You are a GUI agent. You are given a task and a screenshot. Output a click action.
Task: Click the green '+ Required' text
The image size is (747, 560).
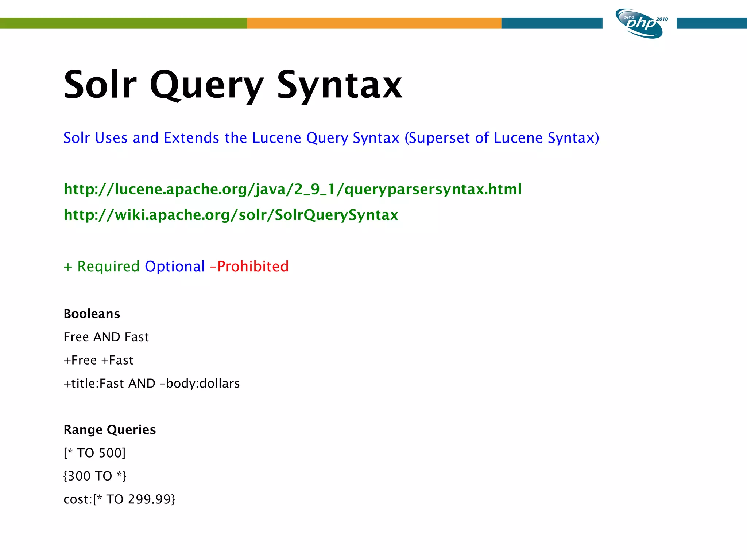point(101,267)
